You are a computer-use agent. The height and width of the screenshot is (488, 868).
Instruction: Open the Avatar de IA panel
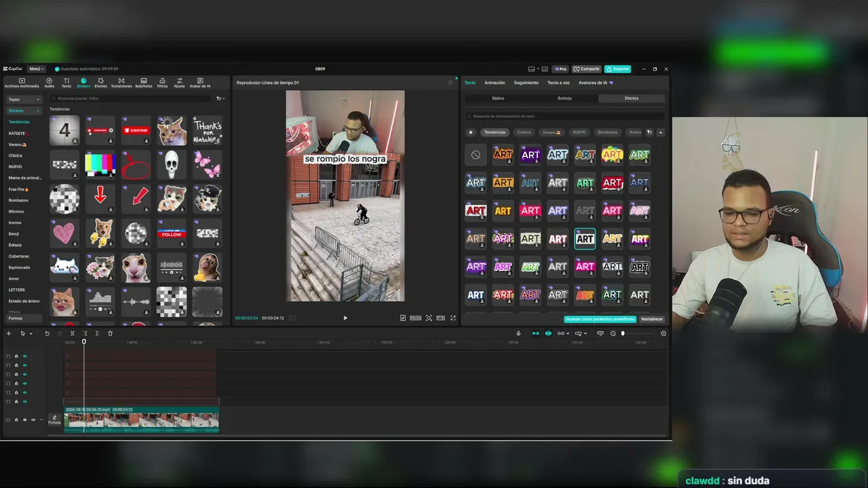[x=200, y=83]
